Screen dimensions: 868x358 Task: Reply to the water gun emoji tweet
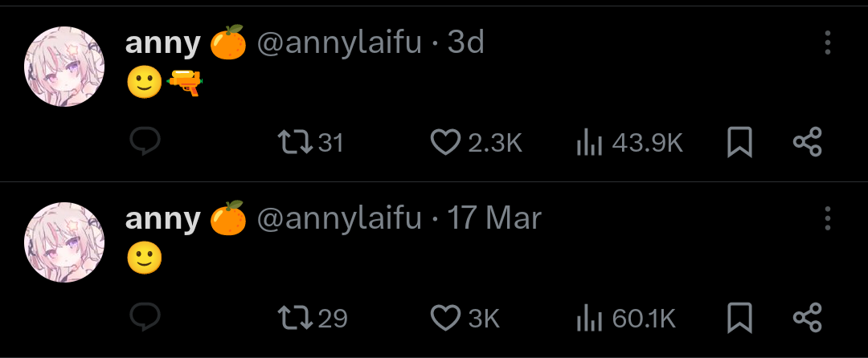click(x=145, y=141)
